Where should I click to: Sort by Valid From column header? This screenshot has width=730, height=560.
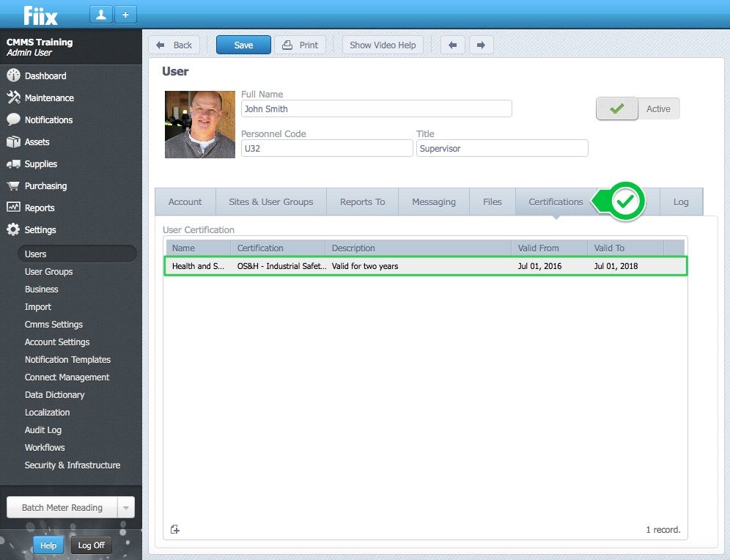(x=550, y=248)
